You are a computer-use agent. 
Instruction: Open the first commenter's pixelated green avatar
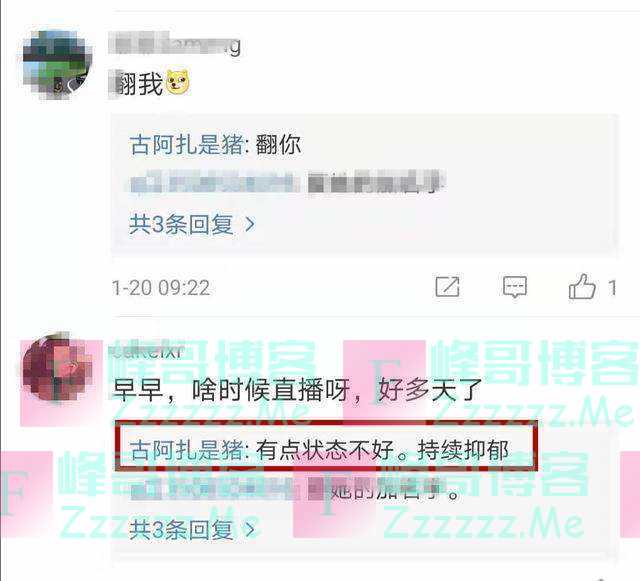click(57, 66)
